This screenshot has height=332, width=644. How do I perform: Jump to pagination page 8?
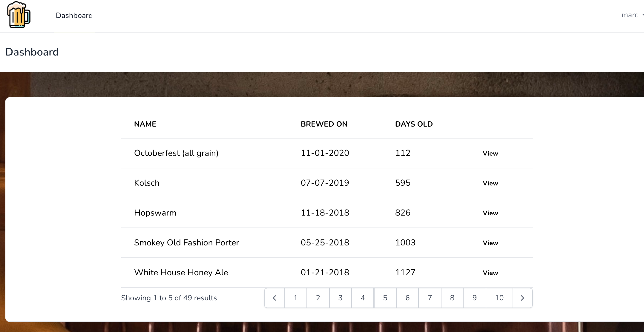click(452, 298)
